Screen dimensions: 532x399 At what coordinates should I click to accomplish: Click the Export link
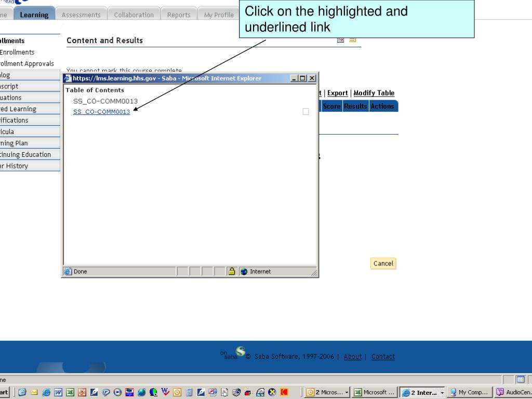(x=338, y=93)
